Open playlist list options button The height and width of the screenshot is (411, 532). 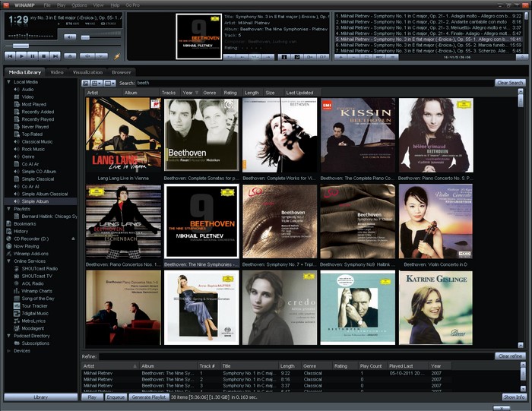pyautogui.click(x=392, y=57)
